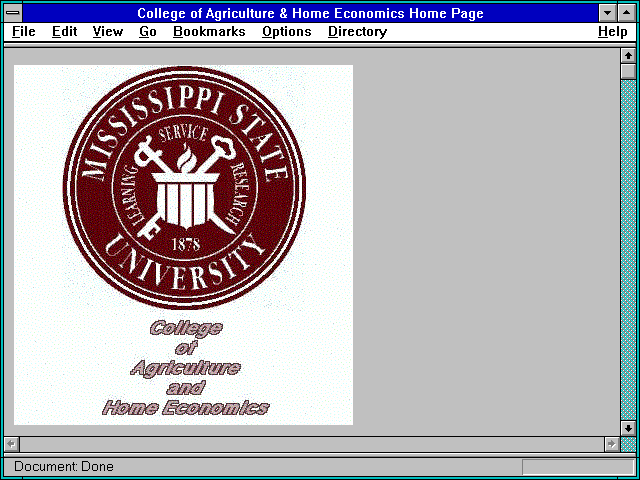Click the status bar progress indicator box

point(578,467)
